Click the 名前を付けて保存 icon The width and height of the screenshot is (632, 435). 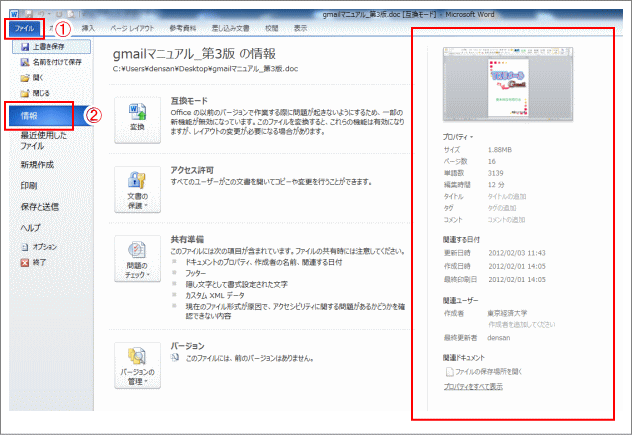tap(25, 62)
